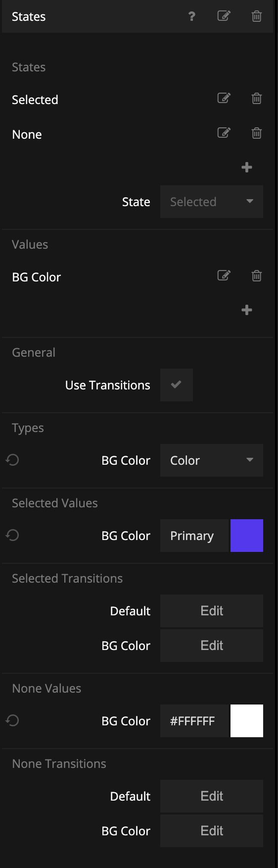Image resolution: width=278 pixels, height=868 pixels.
Task: Edit BG Color transition under None Transitions
Action: tap(212, 831)
